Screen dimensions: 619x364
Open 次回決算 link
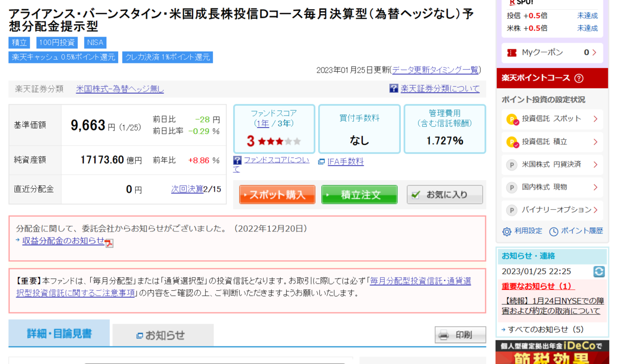(187, 189)
